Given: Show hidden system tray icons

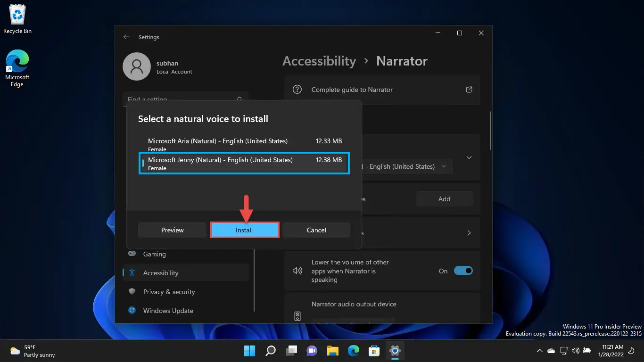Looking at the screenshot, I should pyautogui.click(x=539, y=351).
